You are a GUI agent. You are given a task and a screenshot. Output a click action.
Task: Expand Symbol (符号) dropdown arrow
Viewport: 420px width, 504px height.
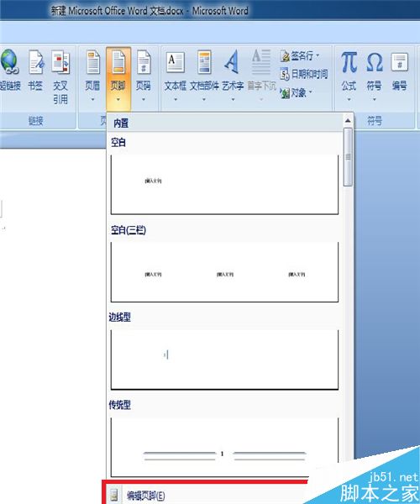[375, 99]
